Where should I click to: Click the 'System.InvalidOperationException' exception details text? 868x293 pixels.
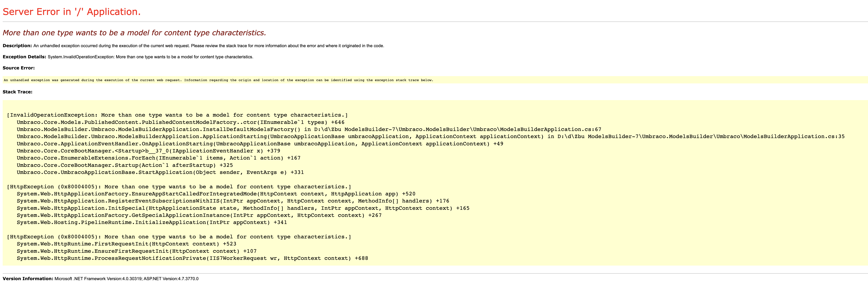150,57
